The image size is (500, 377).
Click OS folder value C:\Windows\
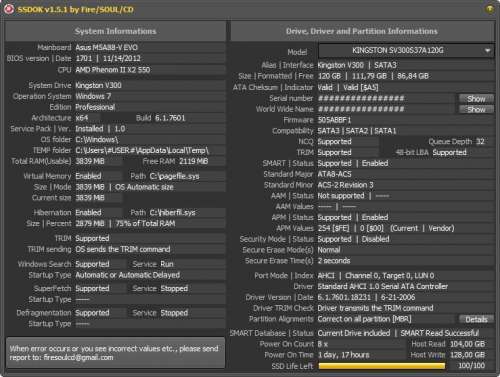[97, 139]
